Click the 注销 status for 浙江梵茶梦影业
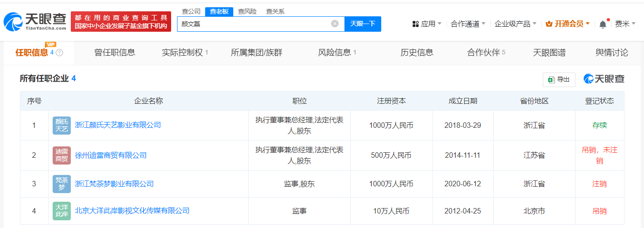 click(600, 184)
